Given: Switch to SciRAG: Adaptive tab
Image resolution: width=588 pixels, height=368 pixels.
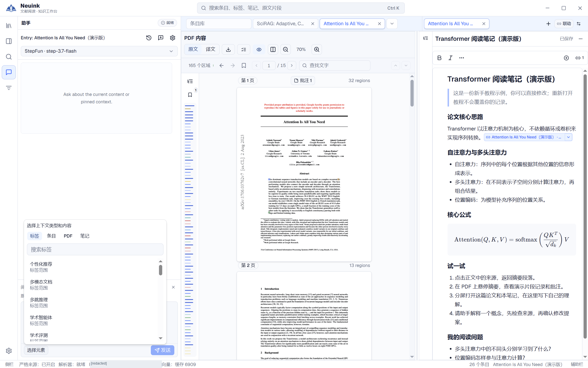Looking at the screenshot, I should pyautogui.click(x=280, y=24).
